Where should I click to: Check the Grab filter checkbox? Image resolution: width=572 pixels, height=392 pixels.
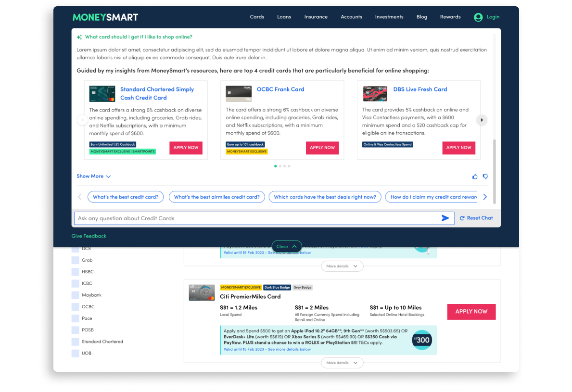(x=76, y=260)
